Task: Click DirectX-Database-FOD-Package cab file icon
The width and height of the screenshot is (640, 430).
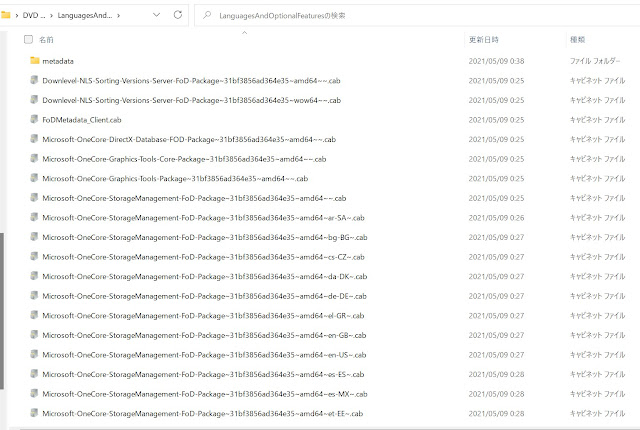Action: (34, 139)
